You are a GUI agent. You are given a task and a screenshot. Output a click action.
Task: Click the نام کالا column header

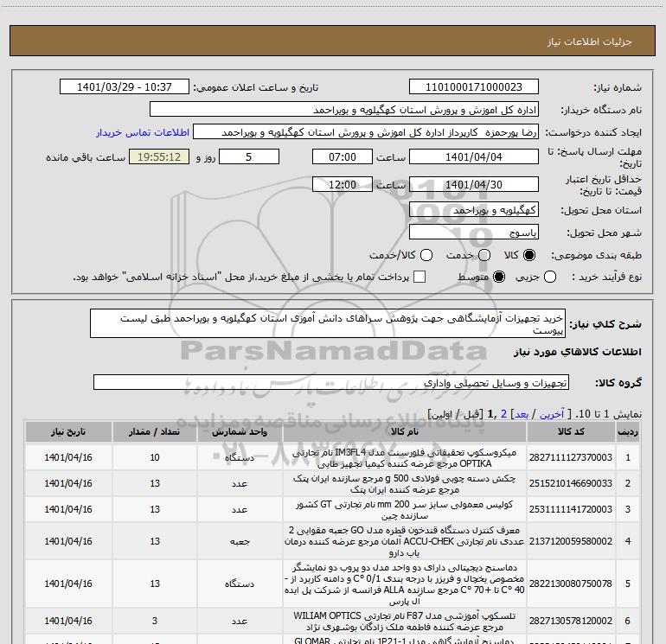coord(405,431)
